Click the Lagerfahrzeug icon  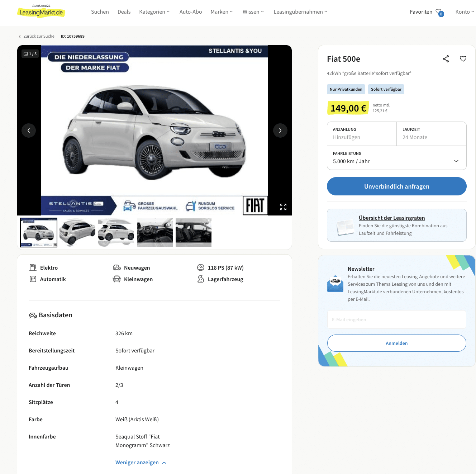coord(201,279)
